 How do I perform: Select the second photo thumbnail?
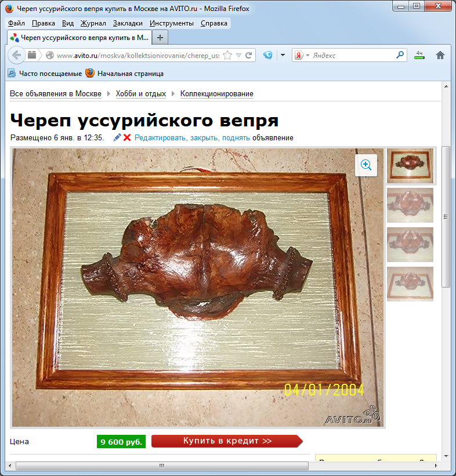pos(410,205)
